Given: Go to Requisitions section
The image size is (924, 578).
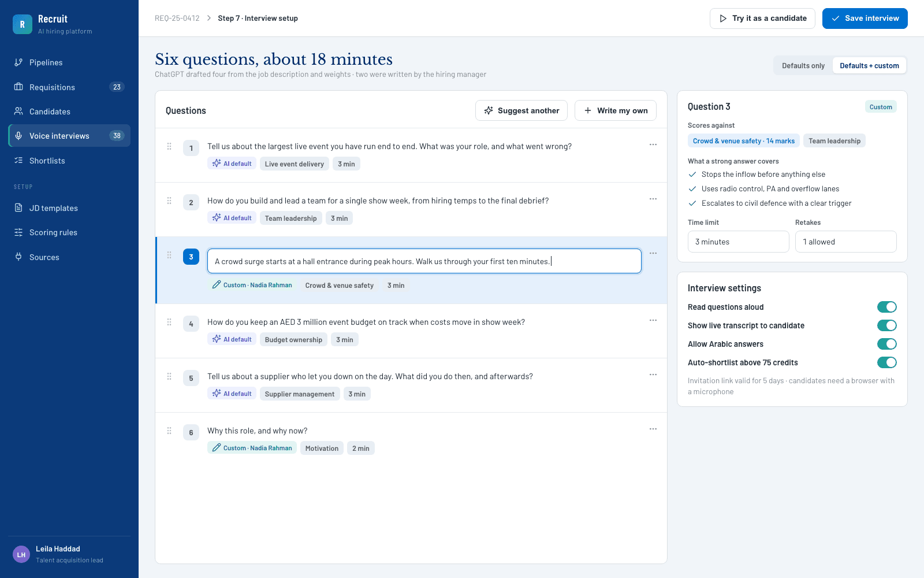Looking at the screenshot, I should 69,87.
